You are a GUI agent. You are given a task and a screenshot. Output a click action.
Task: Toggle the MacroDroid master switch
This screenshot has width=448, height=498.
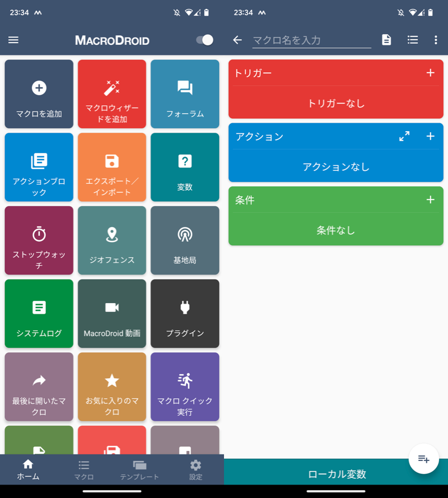tap(205, 40)
